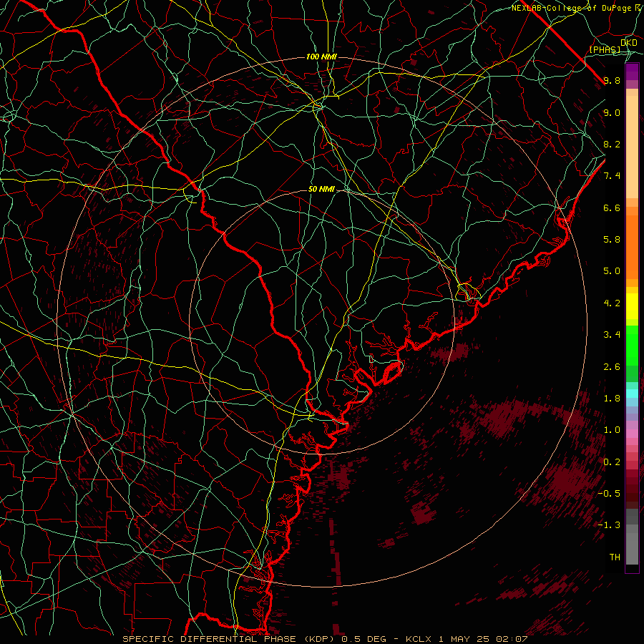Pick the cyan band of the color bar
This screenshot has width=644, height=644.
click(x=632, y=394)
